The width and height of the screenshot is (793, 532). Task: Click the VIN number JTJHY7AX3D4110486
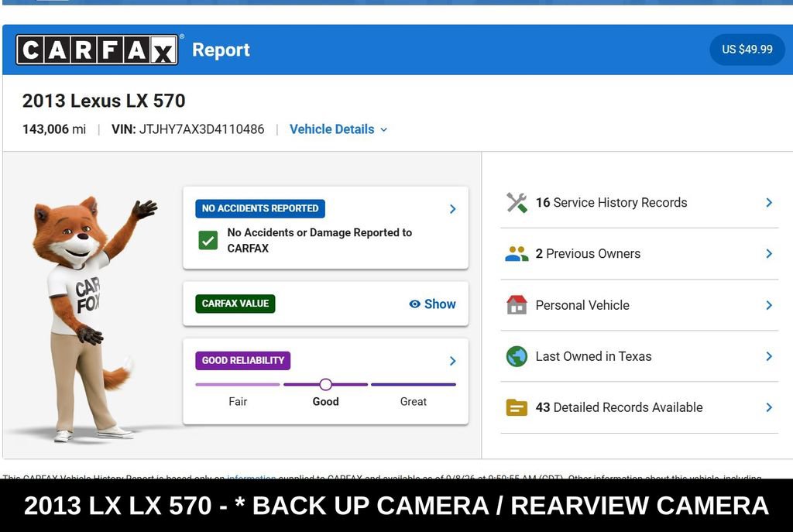point(201,129)
